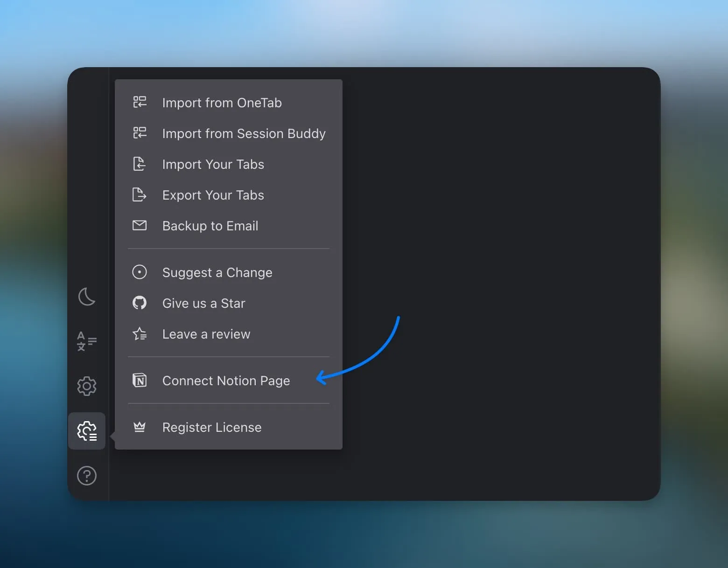Click the Give us a Star label

click(x=203, y=303)
